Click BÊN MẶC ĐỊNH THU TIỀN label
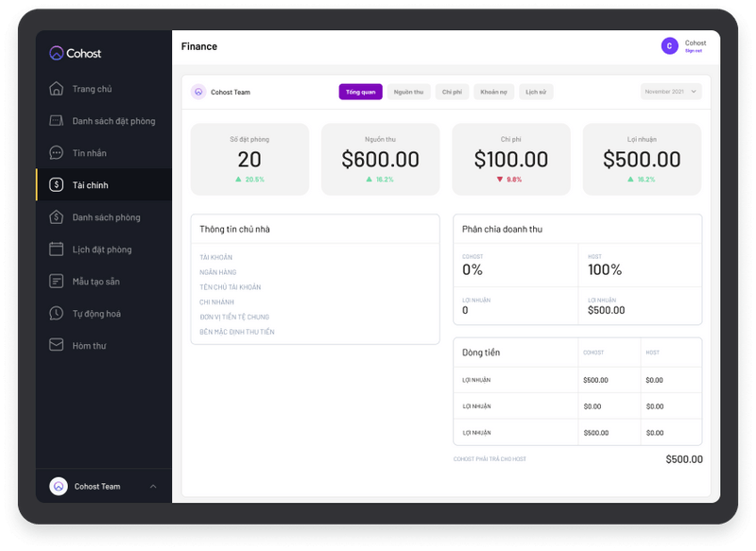This screenshot has width=756, height=551. click(x=237, y=332)
